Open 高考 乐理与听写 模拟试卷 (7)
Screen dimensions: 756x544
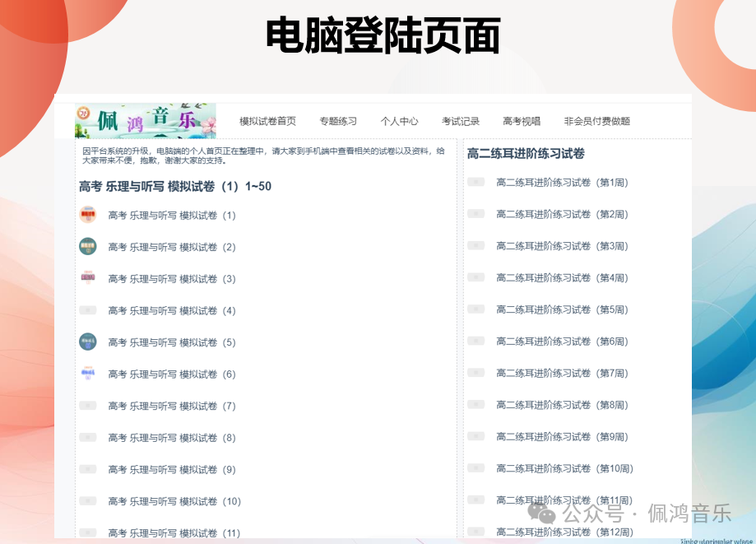(x=172, y=406)
